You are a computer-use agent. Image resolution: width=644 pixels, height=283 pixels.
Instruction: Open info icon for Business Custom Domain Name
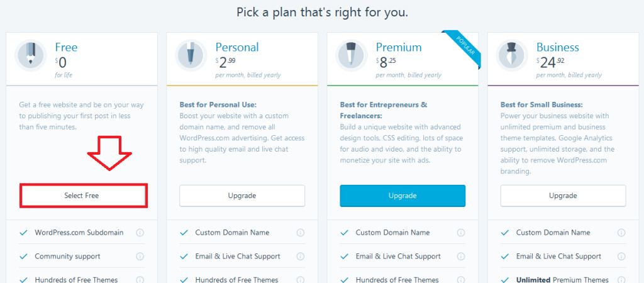coord(621,233)
